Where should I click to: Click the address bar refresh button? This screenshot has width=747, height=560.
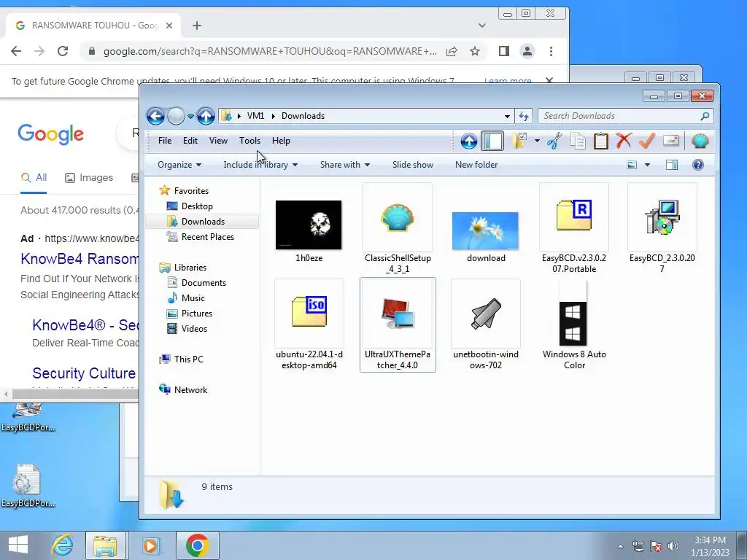524,116
